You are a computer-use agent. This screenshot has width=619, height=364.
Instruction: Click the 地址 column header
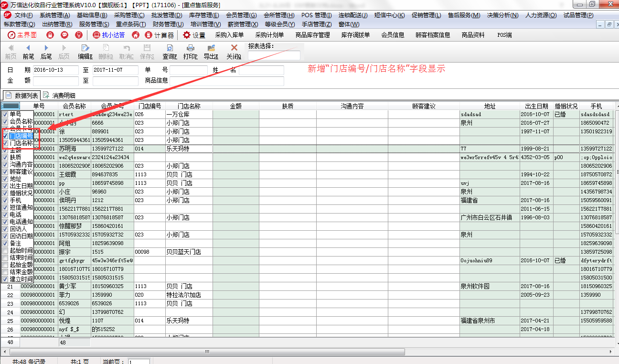coord(490,106)
